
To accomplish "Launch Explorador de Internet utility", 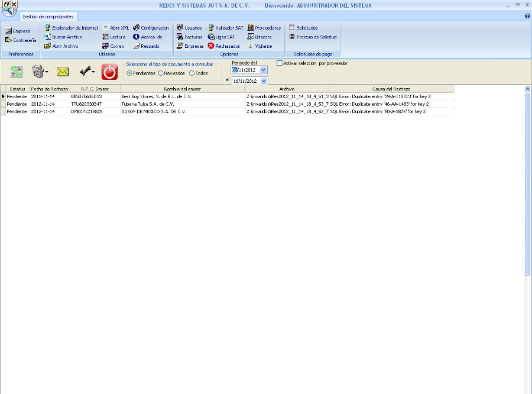I will coord(72,28).
